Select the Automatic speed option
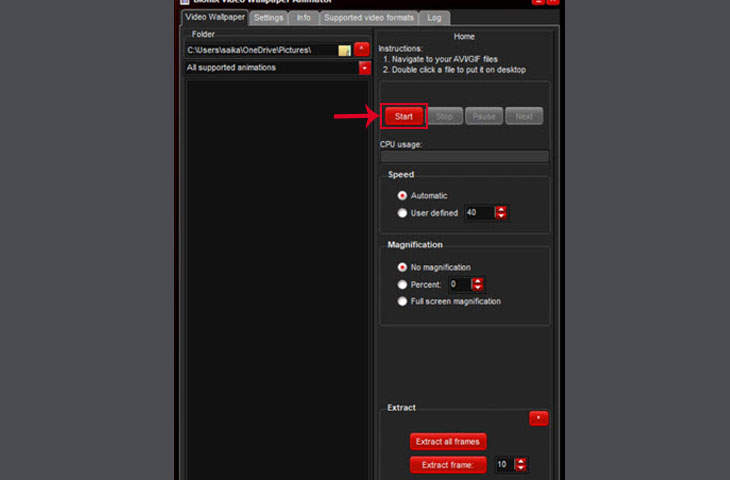 [402, 196]
